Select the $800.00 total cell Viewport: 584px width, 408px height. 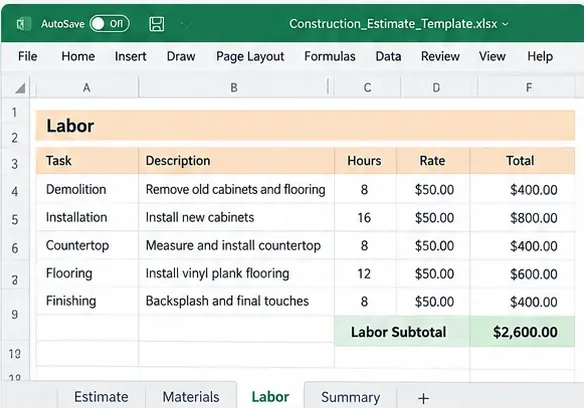coord(522,218)
